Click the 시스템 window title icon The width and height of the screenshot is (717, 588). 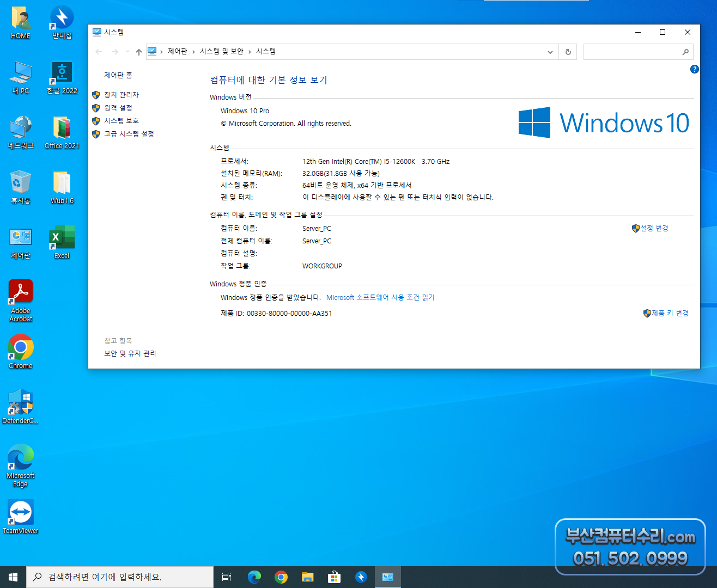coord(97,32)
